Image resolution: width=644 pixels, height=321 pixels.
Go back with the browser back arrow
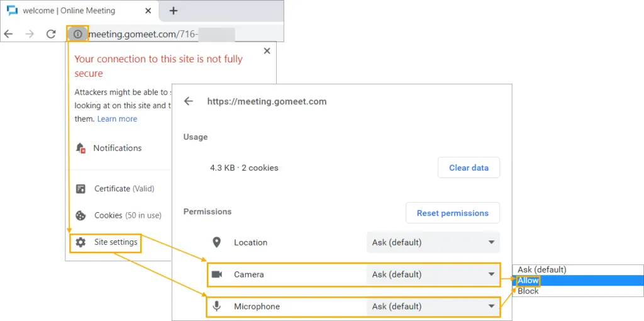pos(8,34)
